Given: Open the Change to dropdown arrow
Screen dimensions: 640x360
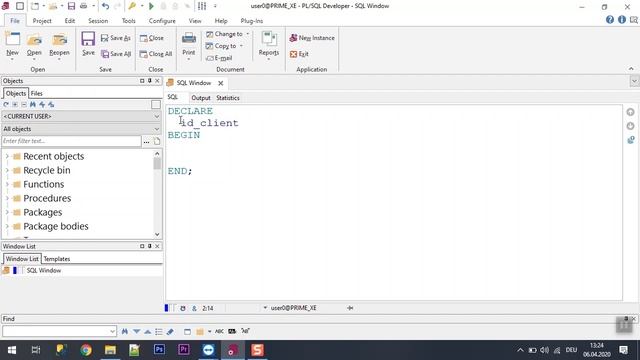Looking at the screenshot, I should (x=247, y=34).
